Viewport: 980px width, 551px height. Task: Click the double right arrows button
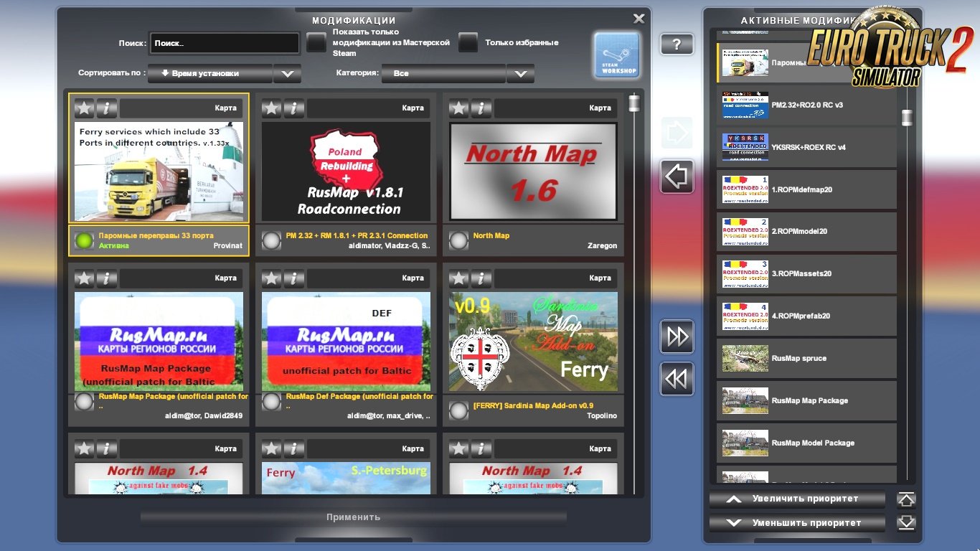[677, 336]
